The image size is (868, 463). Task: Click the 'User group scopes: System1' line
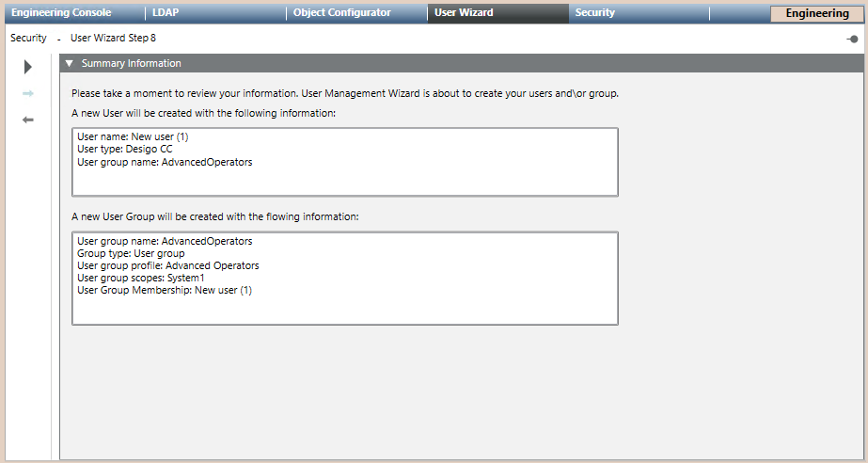pos(140,279)
